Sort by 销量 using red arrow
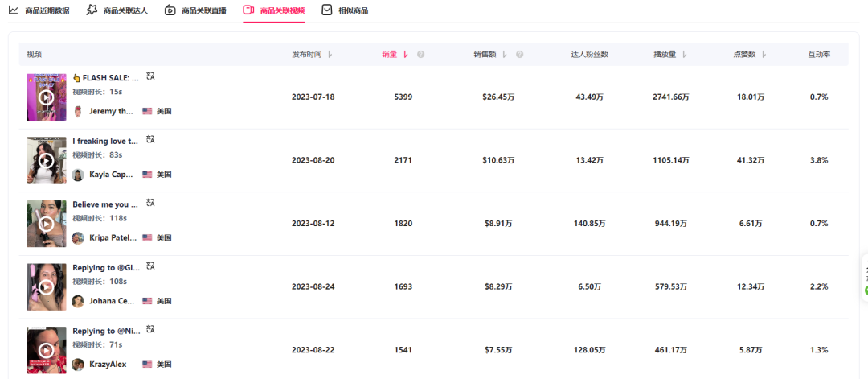 pyautogui.click(x=406, y=55)
